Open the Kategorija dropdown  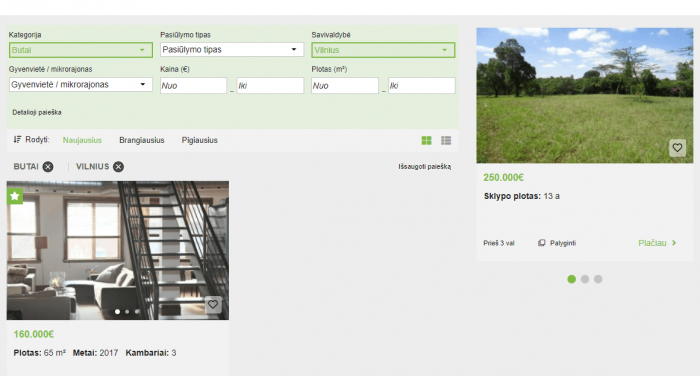click(x=81, y=50)
